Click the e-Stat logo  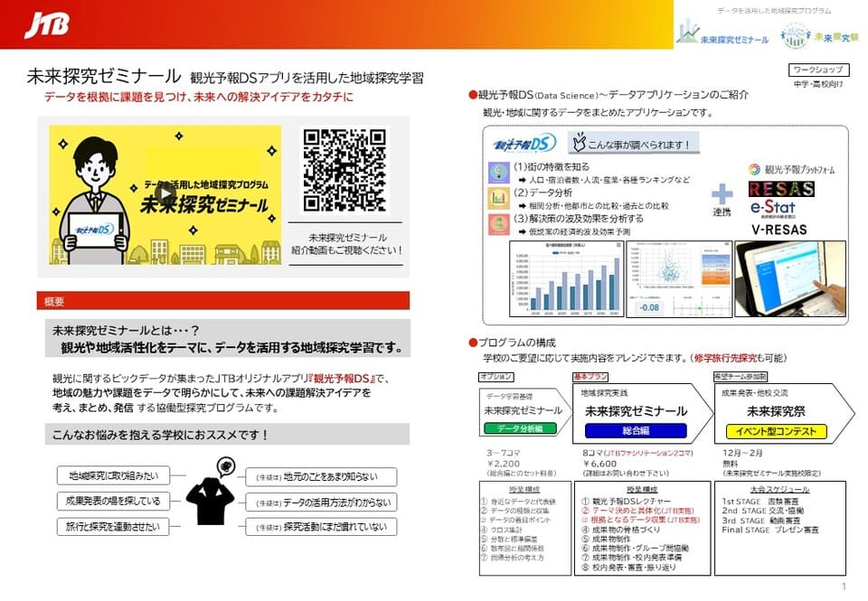coord(773,209)
